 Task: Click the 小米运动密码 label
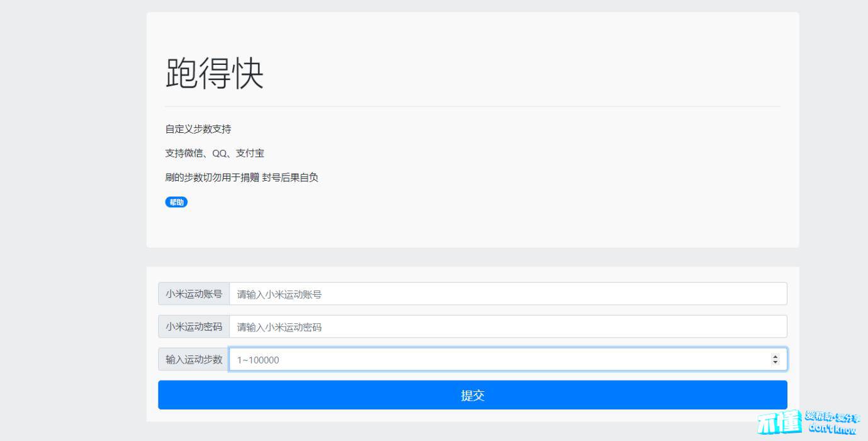click(194, 327)
